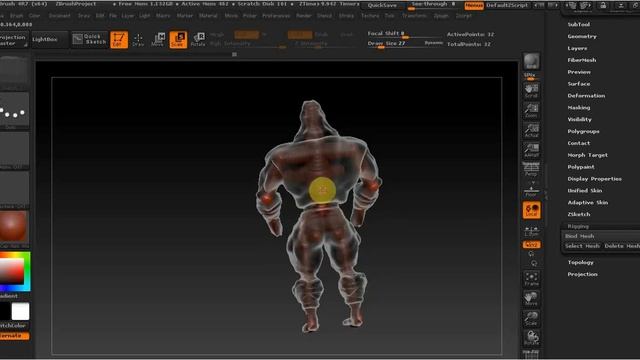640x360 pixels.
Task: Click the Move navigation icon in right shelf
Action: point(531,299)
